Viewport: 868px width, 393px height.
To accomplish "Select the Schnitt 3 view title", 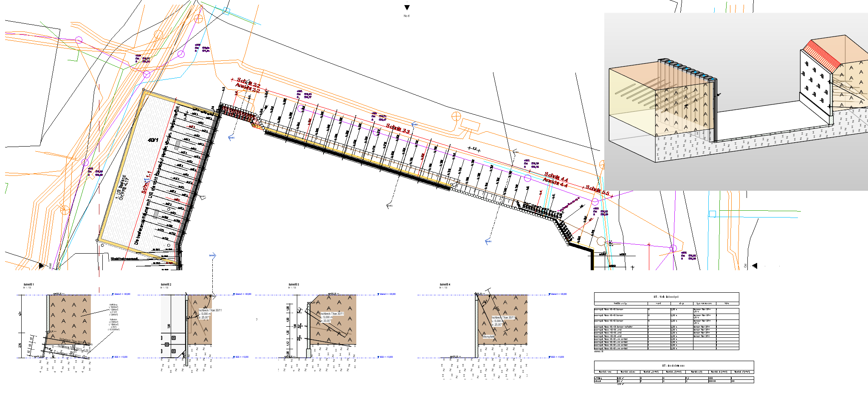I will tap(294, 285).
